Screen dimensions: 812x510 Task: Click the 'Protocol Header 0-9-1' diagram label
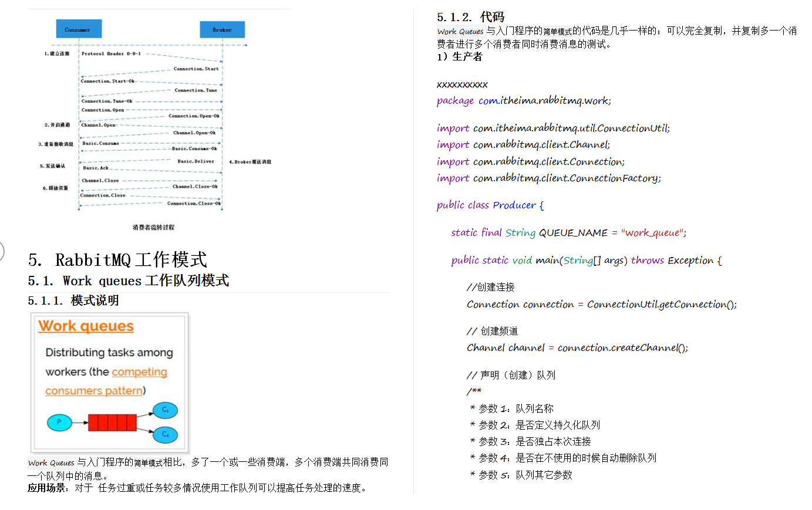coord(111,53)
